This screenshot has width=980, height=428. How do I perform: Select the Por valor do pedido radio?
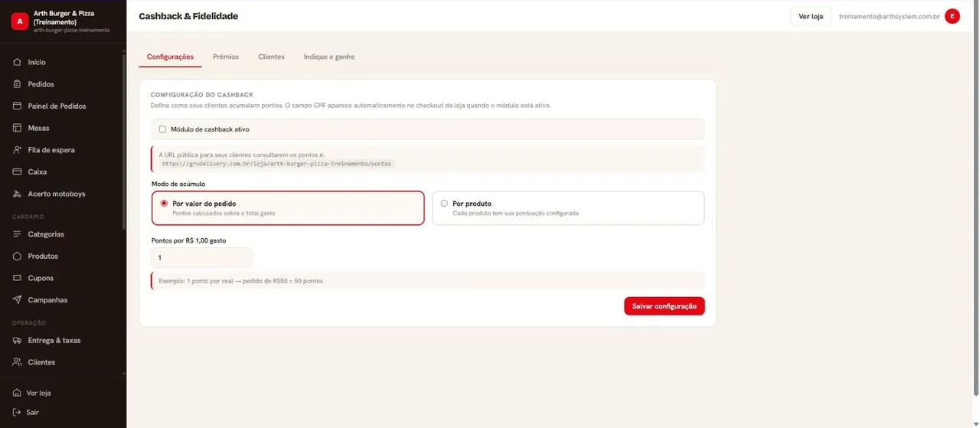[164, 204]
